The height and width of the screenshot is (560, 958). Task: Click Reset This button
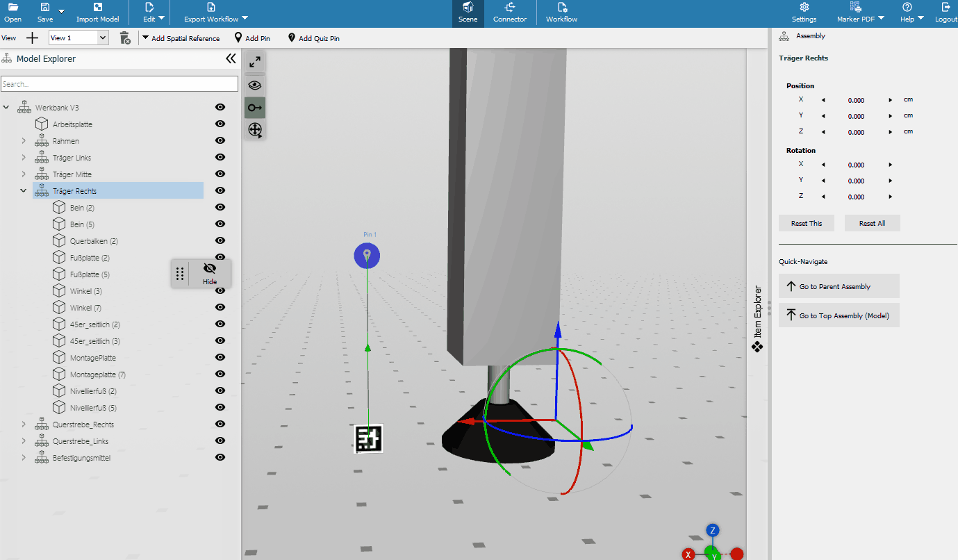point(807,223)
